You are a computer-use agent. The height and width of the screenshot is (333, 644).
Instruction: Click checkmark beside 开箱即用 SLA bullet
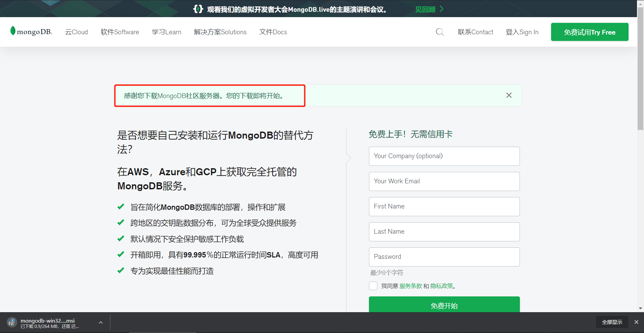tap(121, 254)
